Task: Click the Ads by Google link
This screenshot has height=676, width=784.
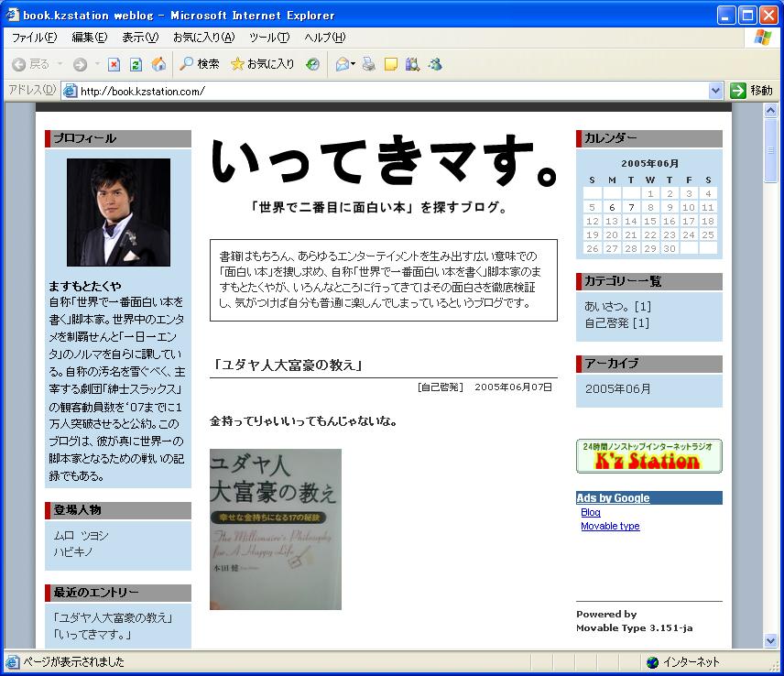Action: [613, 498]
